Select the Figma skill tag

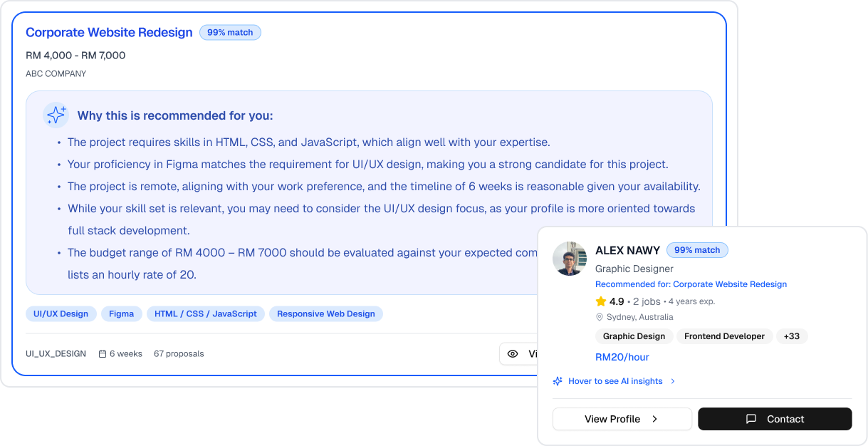click(x=121, y=314)
